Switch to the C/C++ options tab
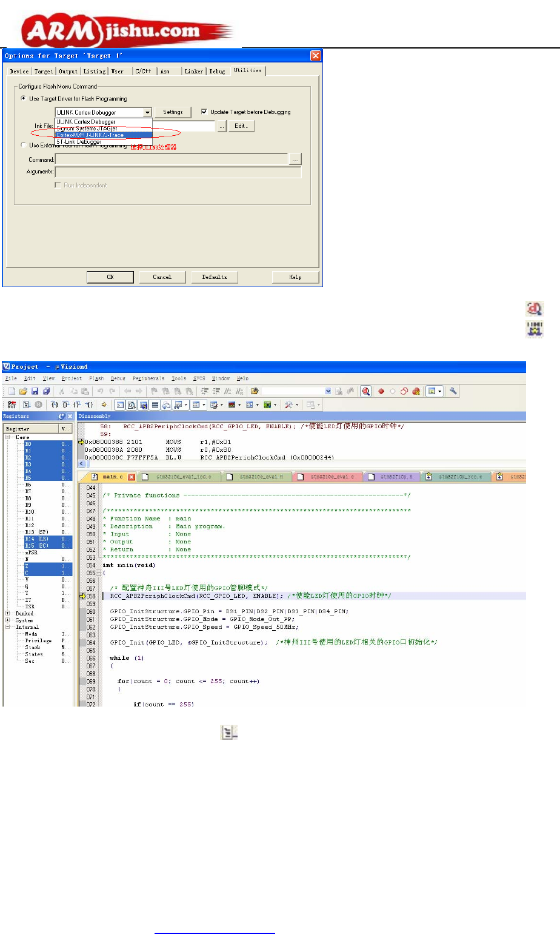Viewport: 560px width, 934px height. (x=143, y=72)
